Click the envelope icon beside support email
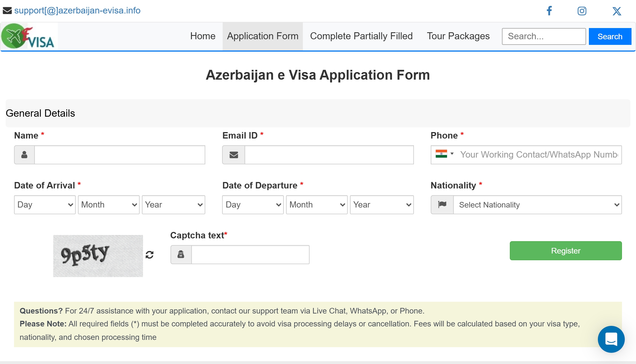 tap(7, 11)
